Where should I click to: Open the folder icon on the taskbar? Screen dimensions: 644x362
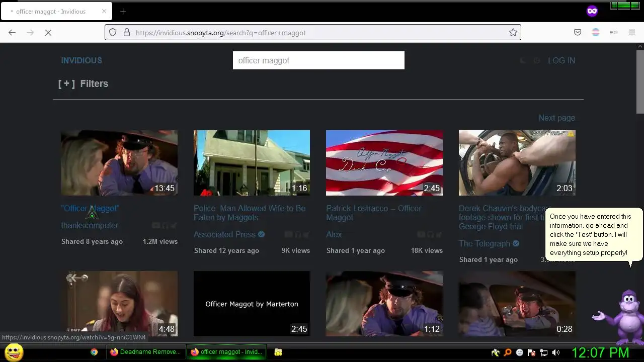[x=278, y=352]
